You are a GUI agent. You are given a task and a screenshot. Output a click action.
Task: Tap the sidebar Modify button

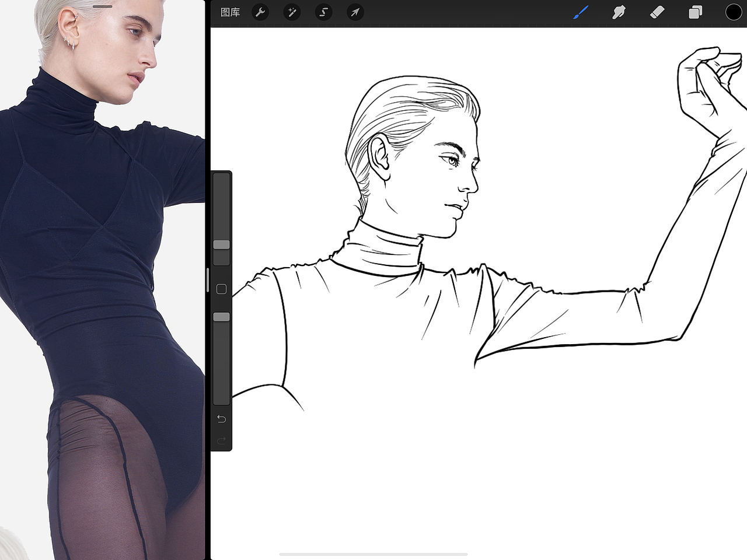(x=221, y=288)
